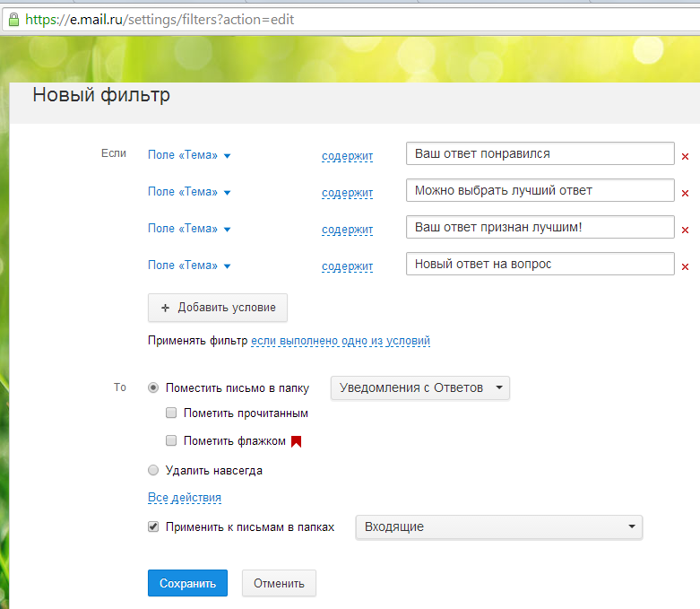Select 'Поместить письмо в папку' radio option
700x609 pixels.
coord(153,387)
